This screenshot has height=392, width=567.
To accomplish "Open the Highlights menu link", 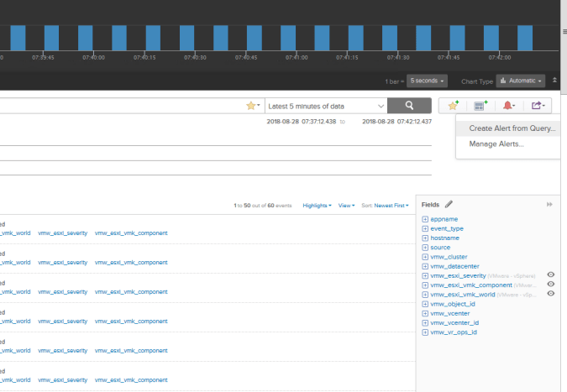I will pos(317,205).
